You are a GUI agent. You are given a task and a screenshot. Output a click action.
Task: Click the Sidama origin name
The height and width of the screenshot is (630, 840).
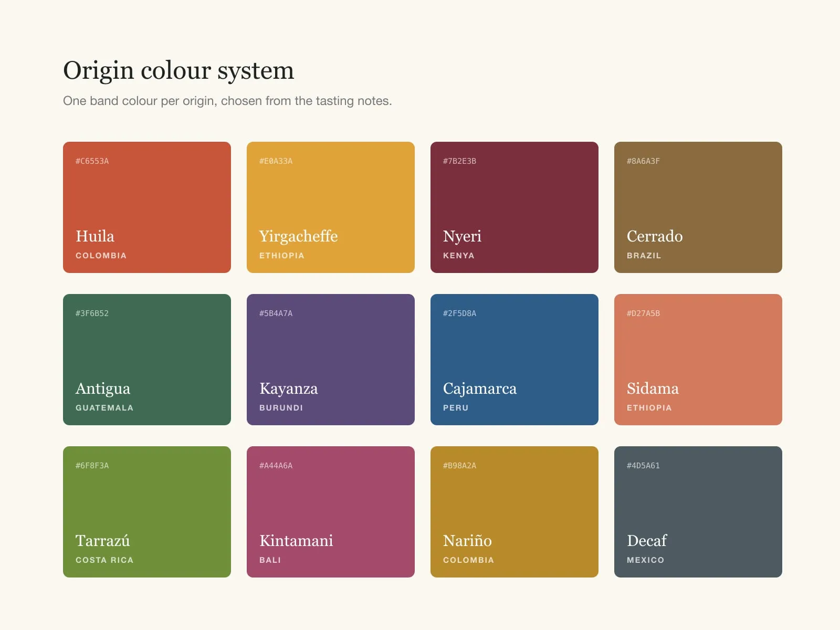(x=653, y=388)
